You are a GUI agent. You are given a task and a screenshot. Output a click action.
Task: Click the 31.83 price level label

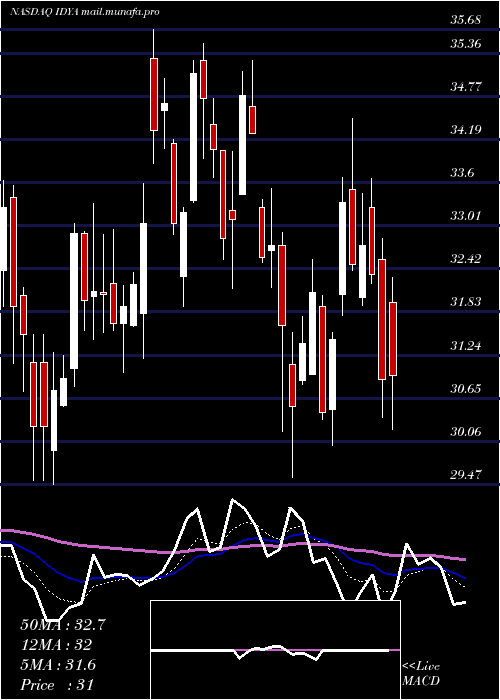[466, 302]
